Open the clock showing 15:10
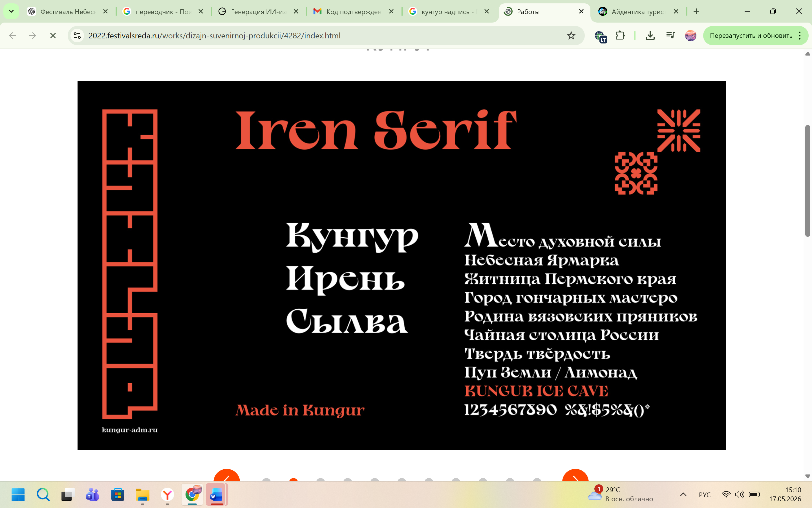The height and width of the screenshot is (508, 812). [785, 494]
